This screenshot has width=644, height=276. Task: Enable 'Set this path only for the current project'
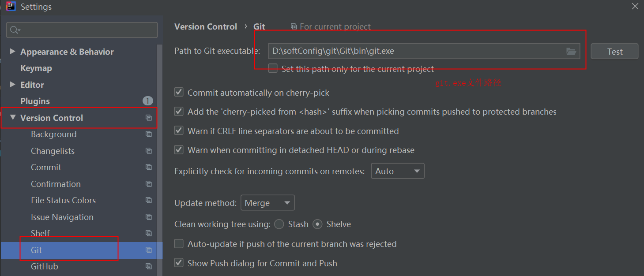(273, 68)
